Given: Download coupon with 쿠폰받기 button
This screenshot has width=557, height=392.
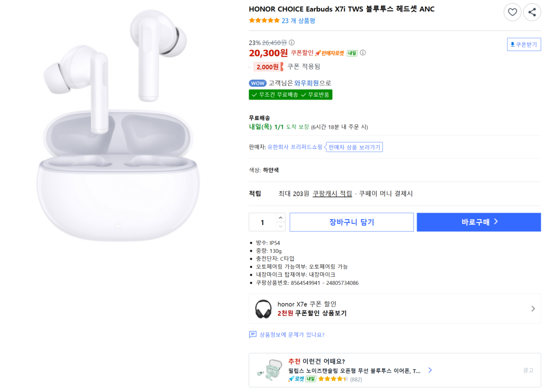Looking at the screenshot, I should click(x=523, y=44).
